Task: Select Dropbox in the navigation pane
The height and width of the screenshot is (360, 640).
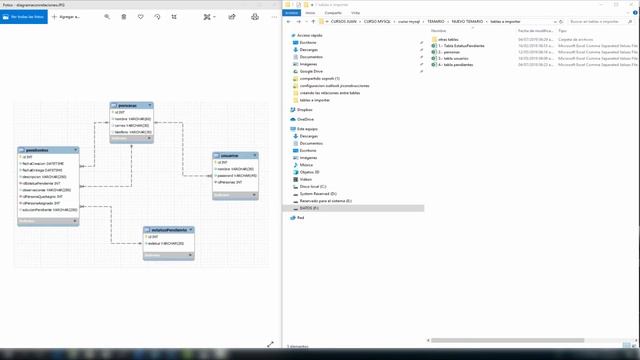Action: coord(304,110)
